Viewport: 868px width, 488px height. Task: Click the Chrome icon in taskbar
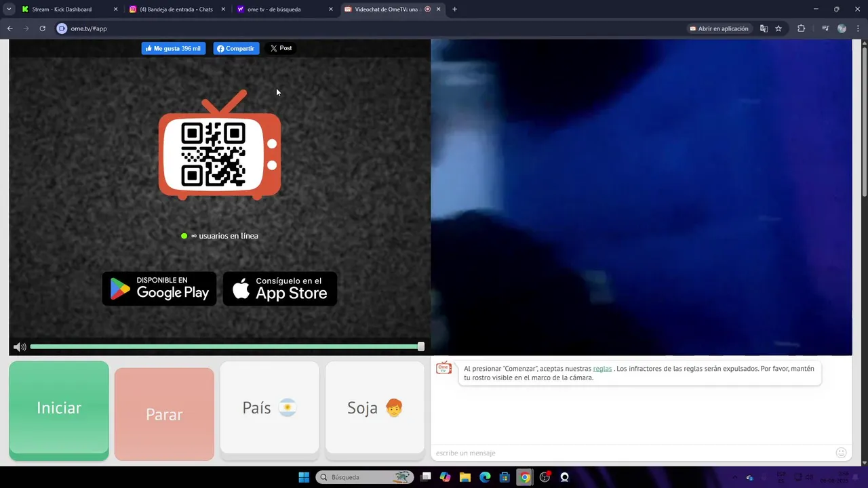(x=525, y=477)
